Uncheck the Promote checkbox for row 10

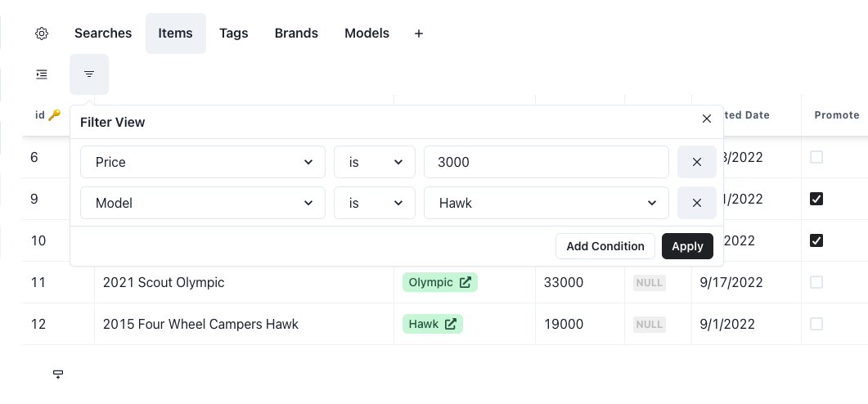tap(816, 240)
